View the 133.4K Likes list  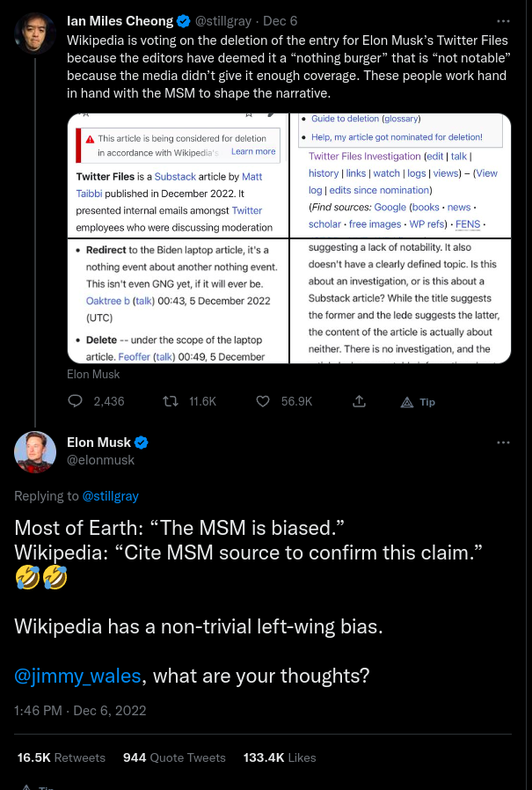coord(280,757)
